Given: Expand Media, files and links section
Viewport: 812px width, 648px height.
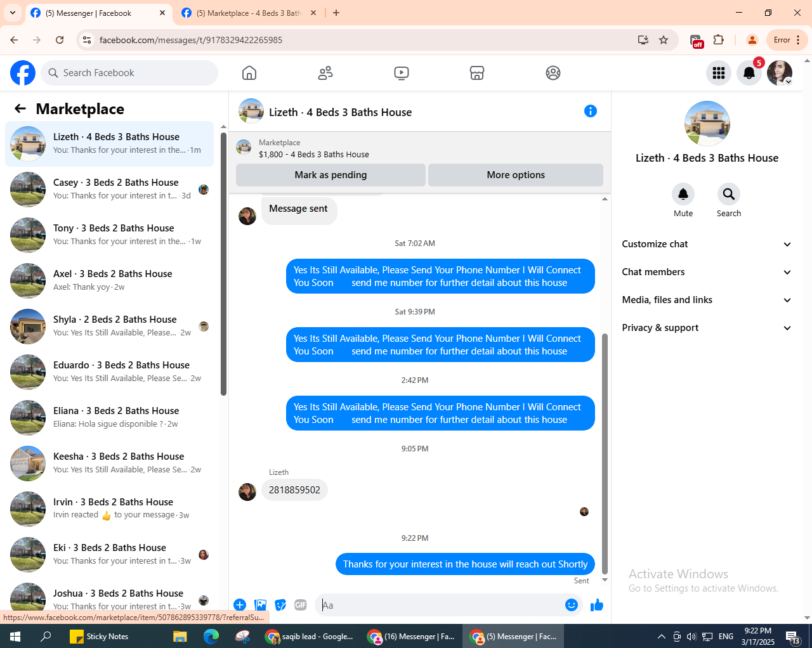Looking at the screenshot, I should click(707, 300).
